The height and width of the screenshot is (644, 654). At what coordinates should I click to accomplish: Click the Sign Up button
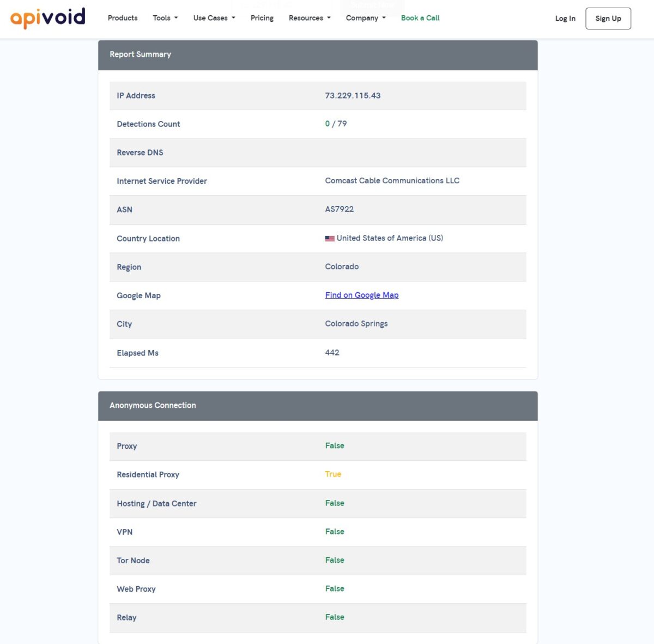pyautogui.click(x=608, y=19)
